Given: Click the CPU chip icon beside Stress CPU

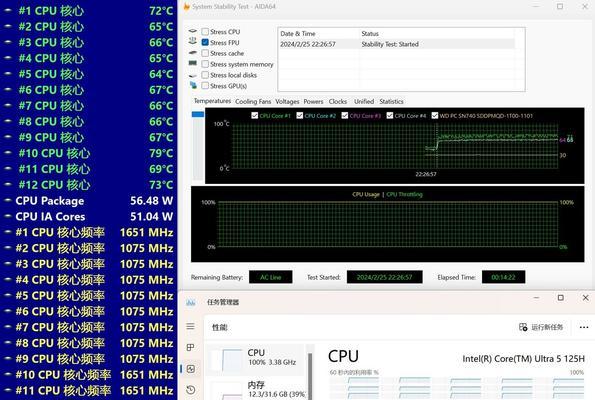Looking at the screenshot, I should click(193, 31).
